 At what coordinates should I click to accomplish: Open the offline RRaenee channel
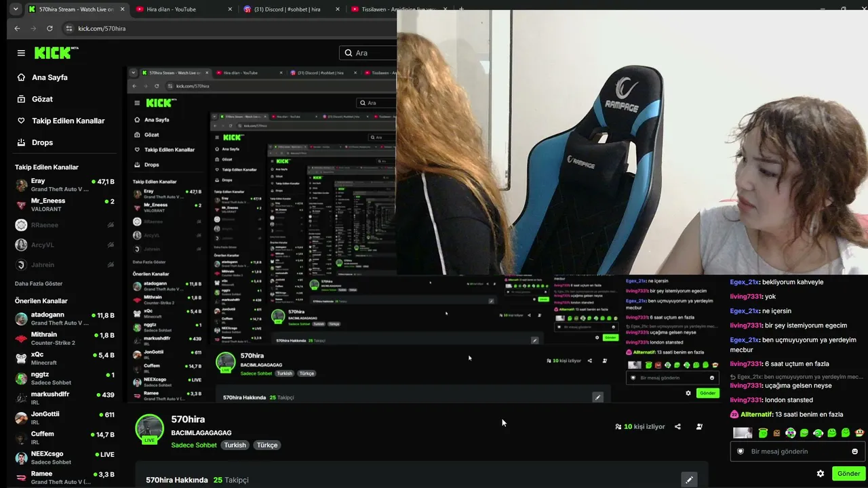[x=65, y=225]
